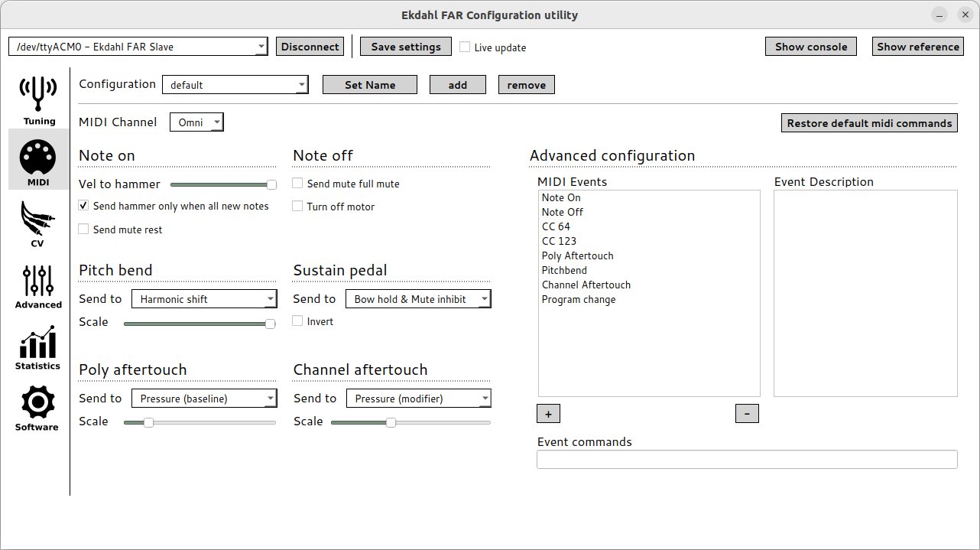Open the MIDI Channel Omni dropdown
The image size is (980, 550).
[196, 122]
